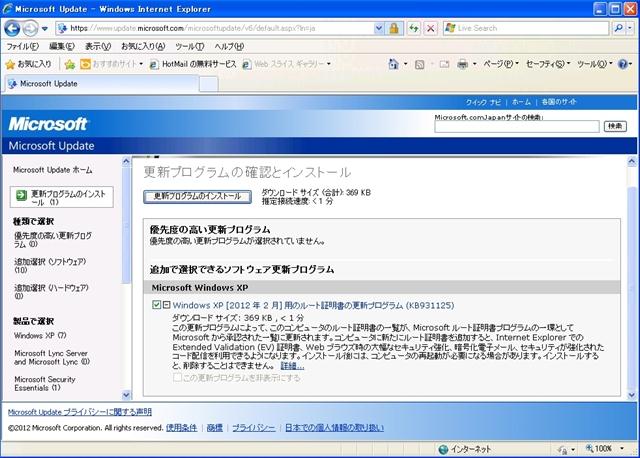Open the ファイル(F) menu

point(22,47)
